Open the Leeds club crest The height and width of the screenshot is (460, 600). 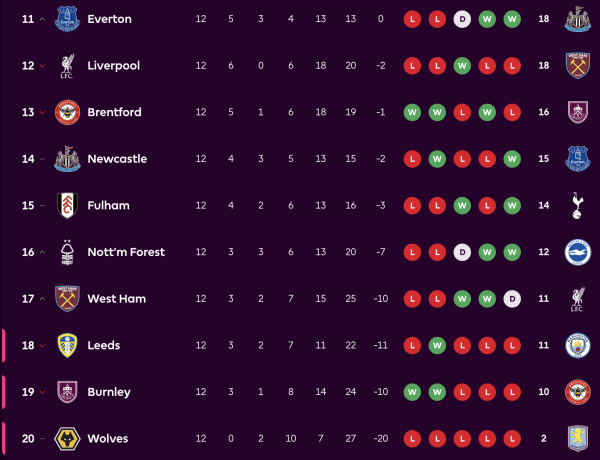[67, 345]
